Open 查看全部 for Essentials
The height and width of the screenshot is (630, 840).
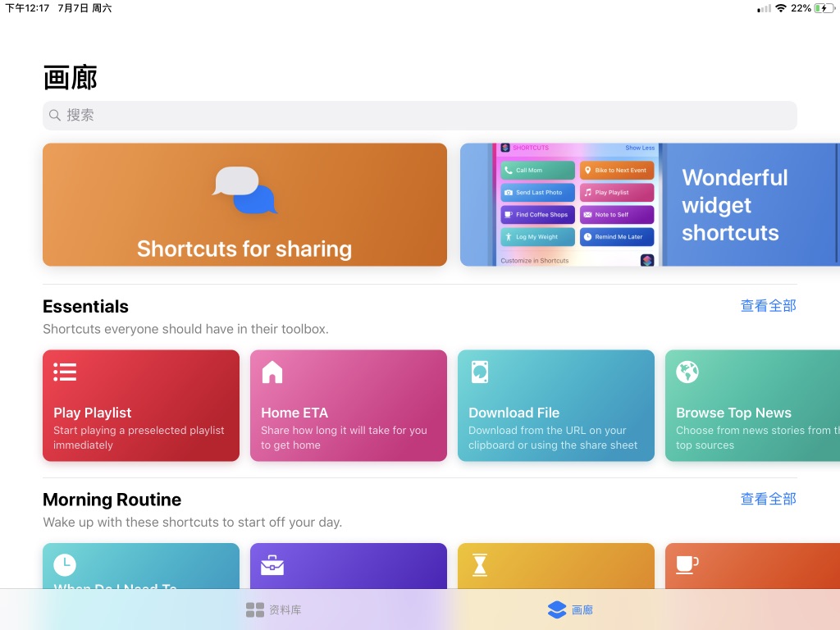[x=768, y=306]
